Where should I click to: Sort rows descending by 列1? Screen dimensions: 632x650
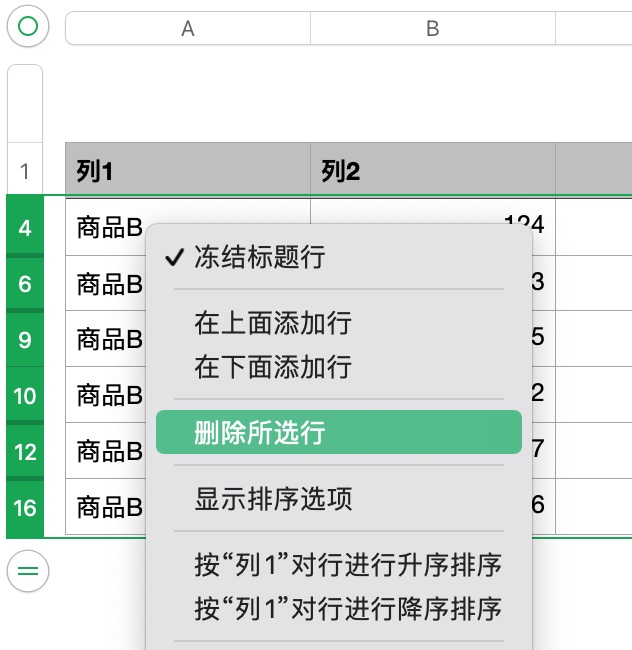(x=347, y=607)
